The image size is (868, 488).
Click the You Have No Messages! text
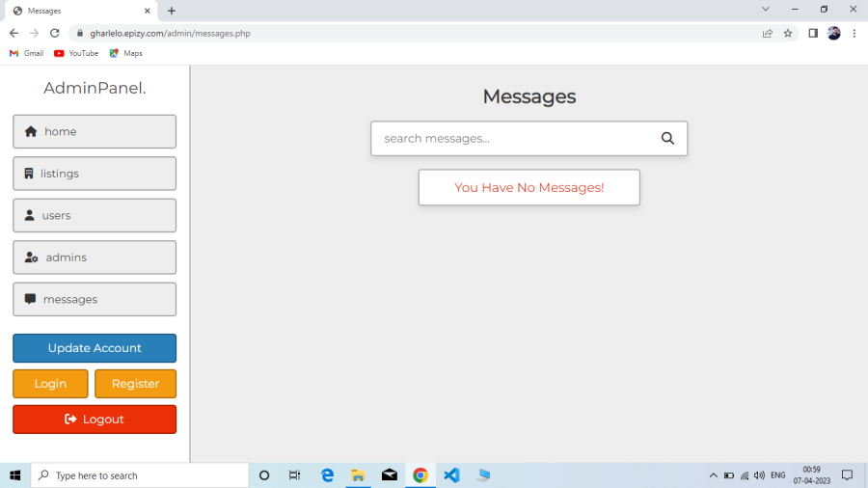(529, 187)
